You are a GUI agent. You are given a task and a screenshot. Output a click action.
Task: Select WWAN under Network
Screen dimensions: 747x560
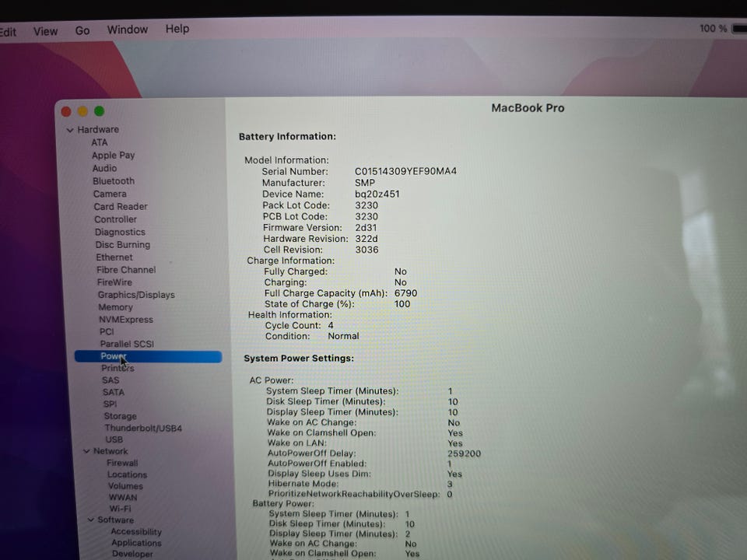(x=123, y=498)
